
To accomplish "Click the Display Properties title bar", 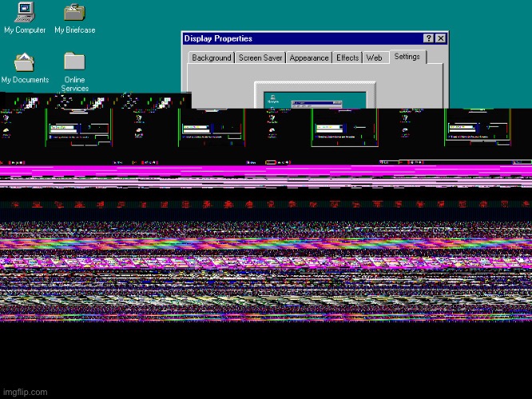I will (x=315, y=38).
